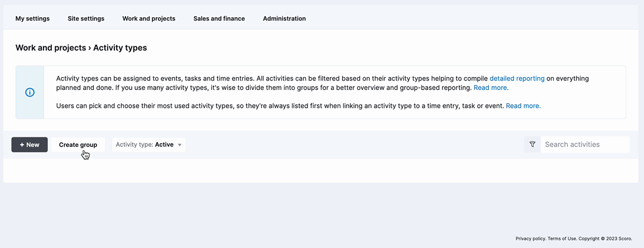Click Activity types in the breadcrumb heading
The width and height of the screenshot is (644, 248).
tap(120, 47)
